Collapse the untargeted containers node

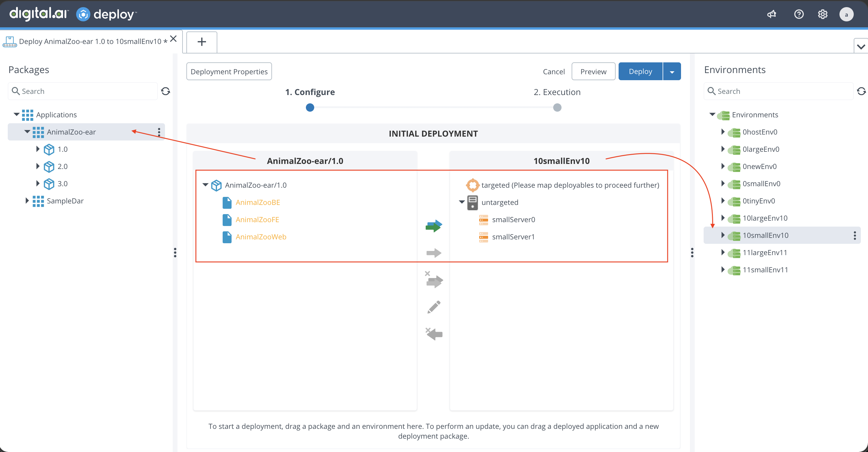462,202
